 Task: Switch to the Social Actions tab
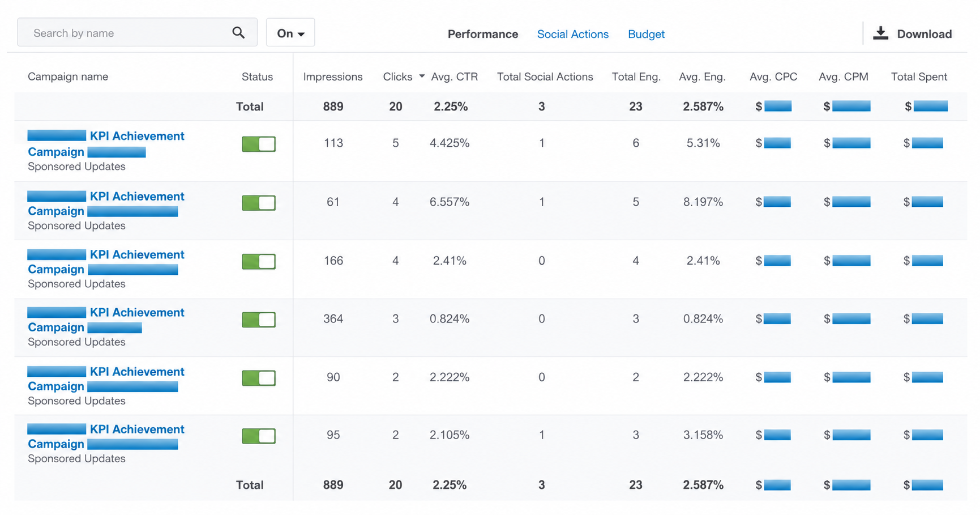coord(572,34)
